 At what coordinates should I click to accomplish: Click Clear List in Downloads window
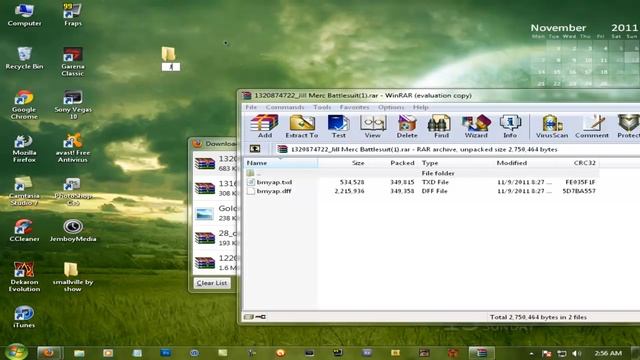pyautogui.click(x=211, y=283)
